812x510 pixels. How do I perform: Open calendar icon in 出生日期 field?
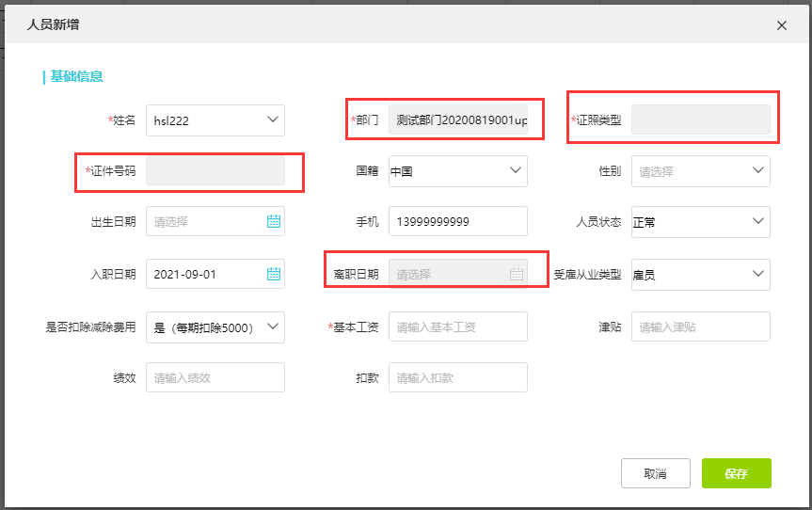274,222
